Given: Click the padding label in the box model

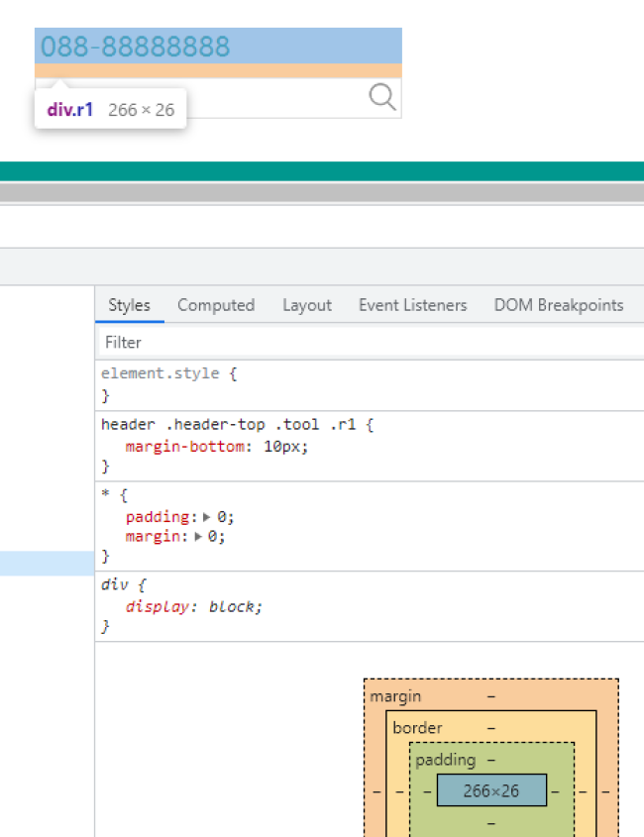Looking at the screenshot, I should coord(445,760).
